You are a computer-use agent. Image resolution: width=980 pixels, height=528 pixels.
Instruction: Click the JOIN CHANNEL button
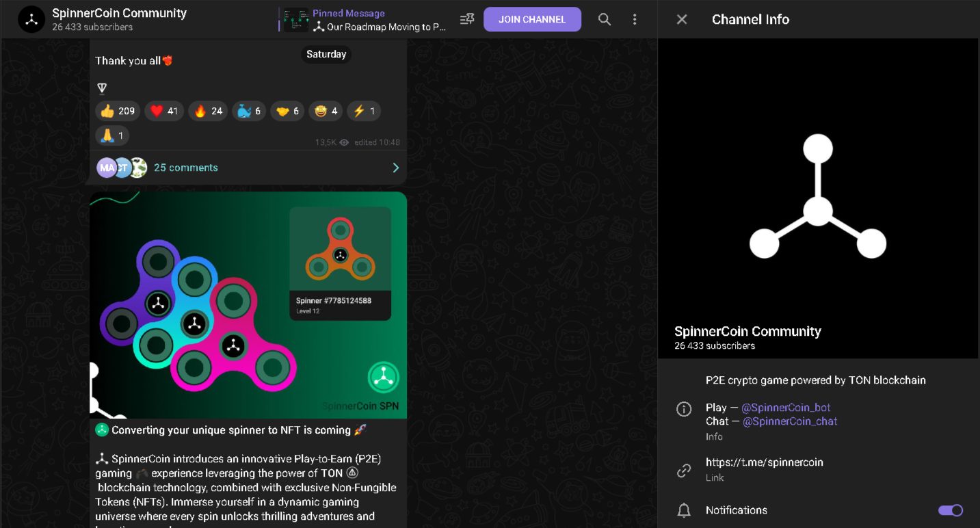pyautogui.click(x=532, y=19)
